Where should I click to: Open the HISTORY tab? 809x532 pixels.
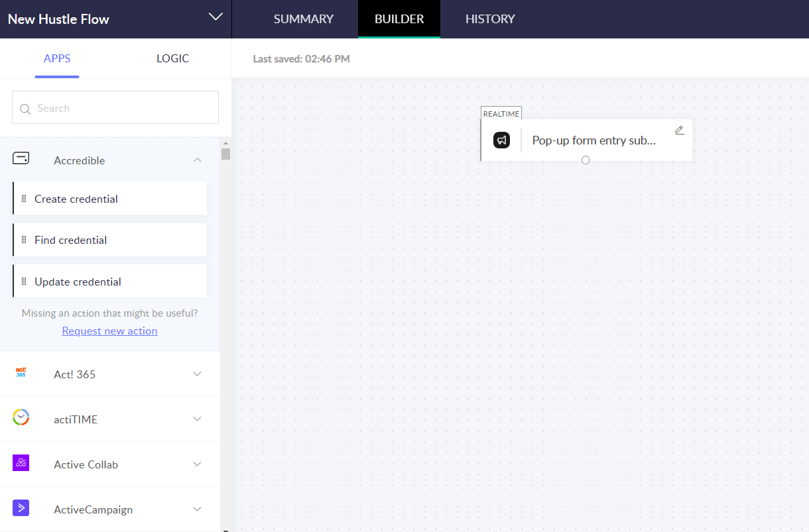(x=490, y=19)
